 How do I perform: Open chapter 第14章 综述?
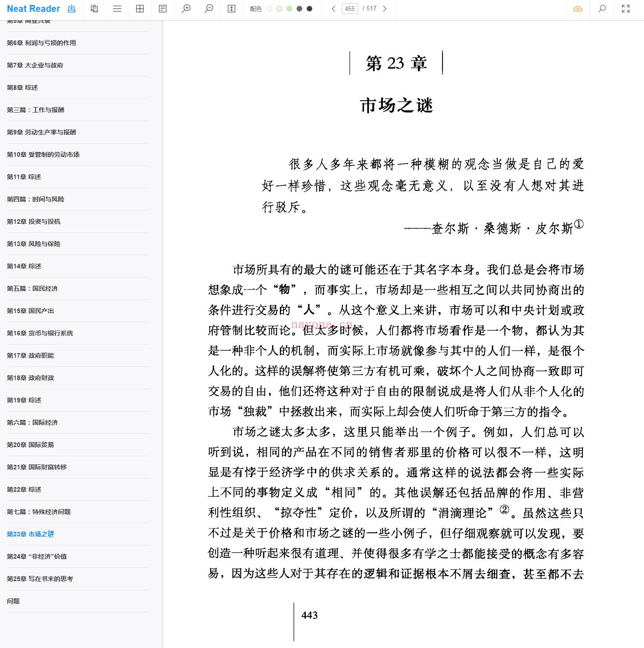24,266
